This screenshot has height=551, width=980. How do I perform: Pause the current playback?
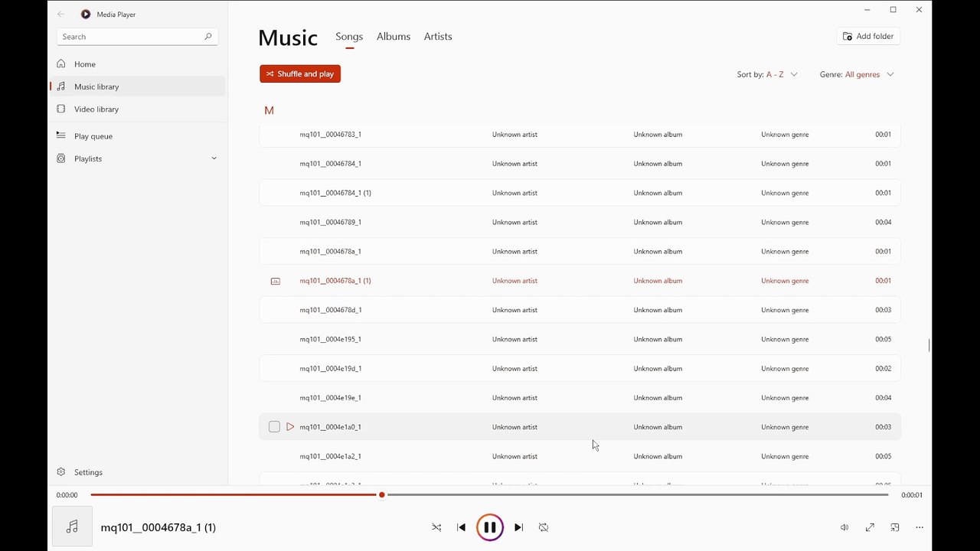tap(490, 527)
